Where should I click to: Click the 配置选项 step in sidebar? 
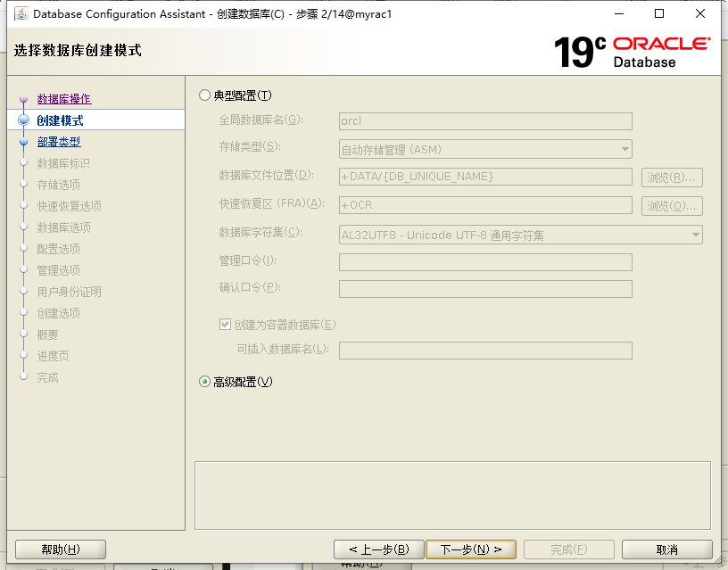click(x=59, y=249)
